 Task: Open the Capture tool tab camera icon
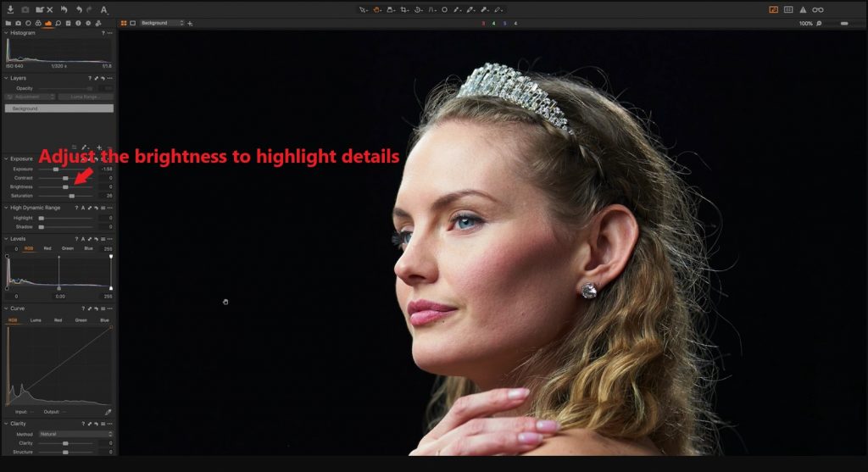[19, 23]
